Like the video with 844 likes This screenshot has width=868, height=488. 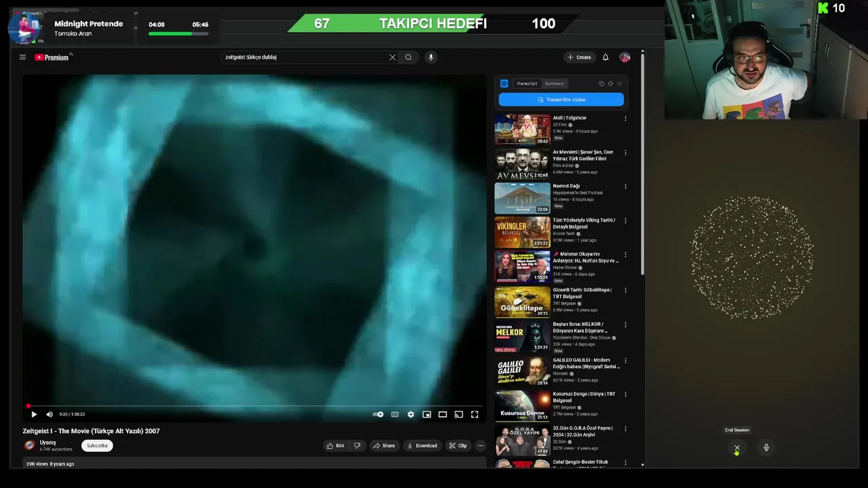tap(336, 445)
